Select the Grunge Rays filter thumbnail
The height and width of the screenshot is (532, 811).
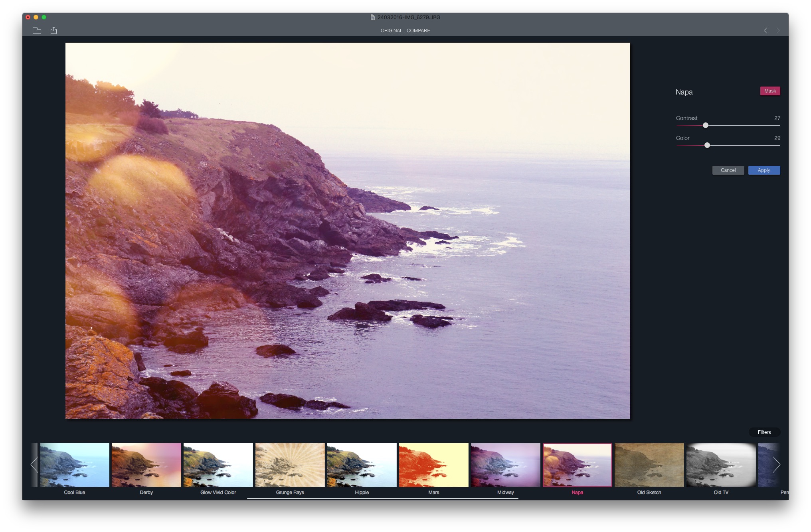(290, 465)
